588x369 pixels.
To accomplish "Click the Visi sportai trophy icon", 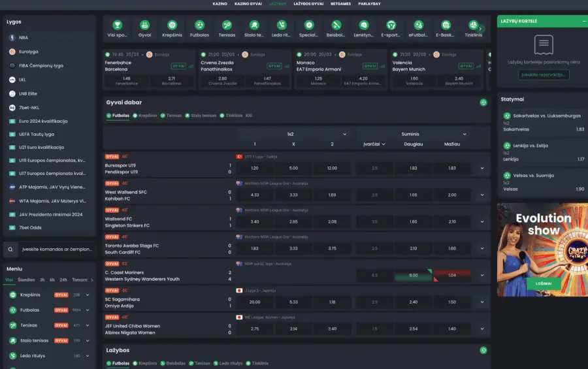I will pyautogui.click(x=118, y=26).
